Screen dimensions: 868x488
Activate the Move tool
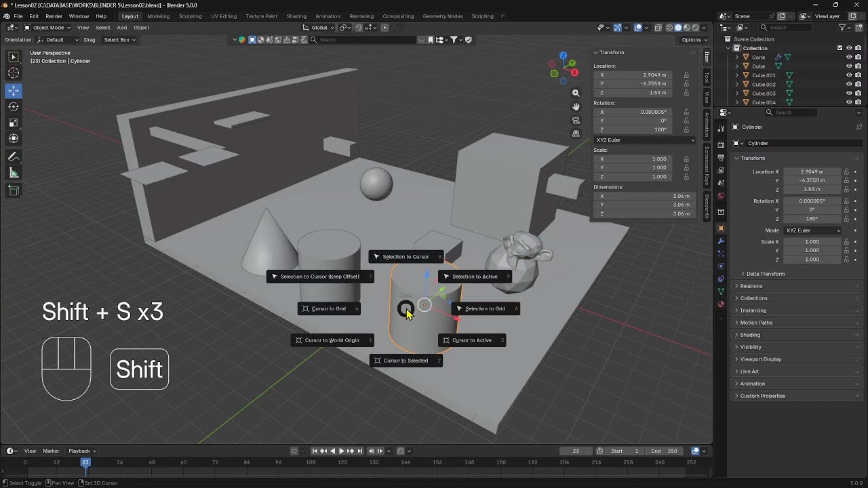pyautogui.click(x=14, y=90)
